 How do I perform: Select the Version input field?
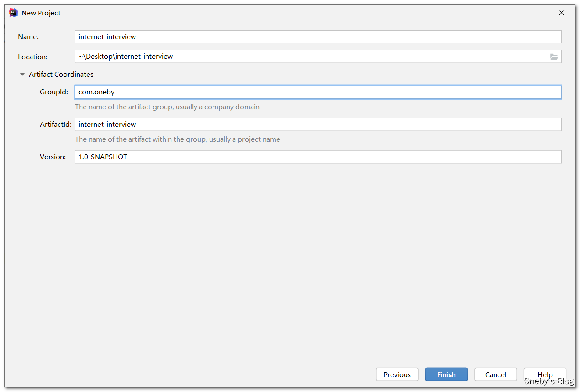(318, 157)
